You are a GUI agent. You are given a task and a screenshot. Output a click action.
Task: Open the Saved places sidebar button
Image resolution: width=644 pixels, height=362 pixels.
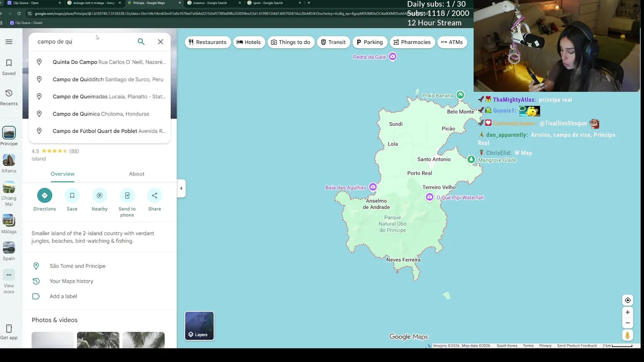(x=9, y=67)
